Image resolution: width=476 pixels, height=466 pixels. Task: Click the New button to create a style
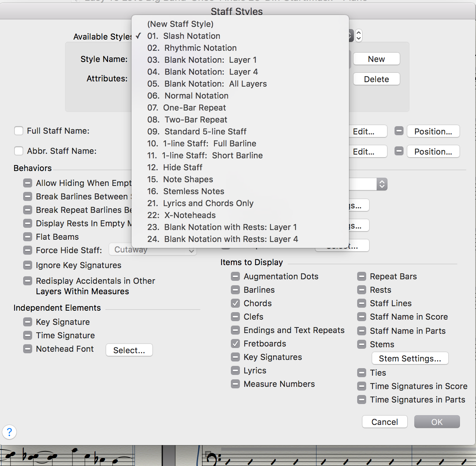tap(376, 59)
